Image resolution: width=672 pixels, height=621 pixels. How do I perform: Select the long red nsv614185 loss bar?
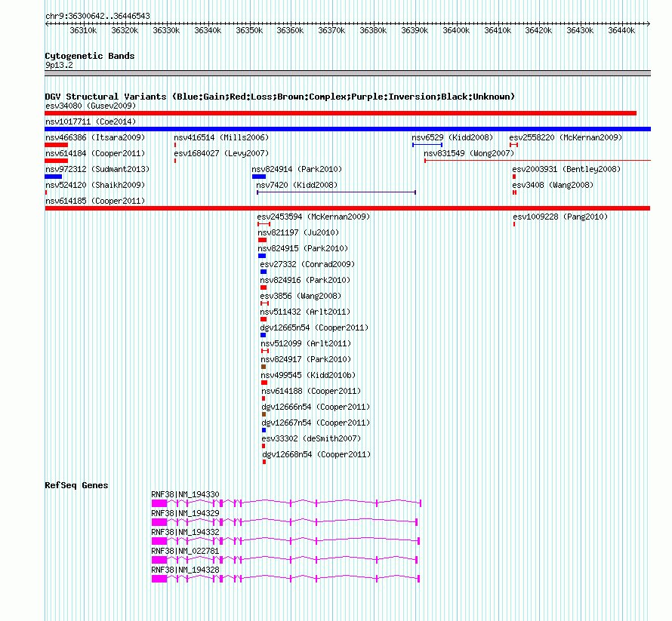pos(347,208)
